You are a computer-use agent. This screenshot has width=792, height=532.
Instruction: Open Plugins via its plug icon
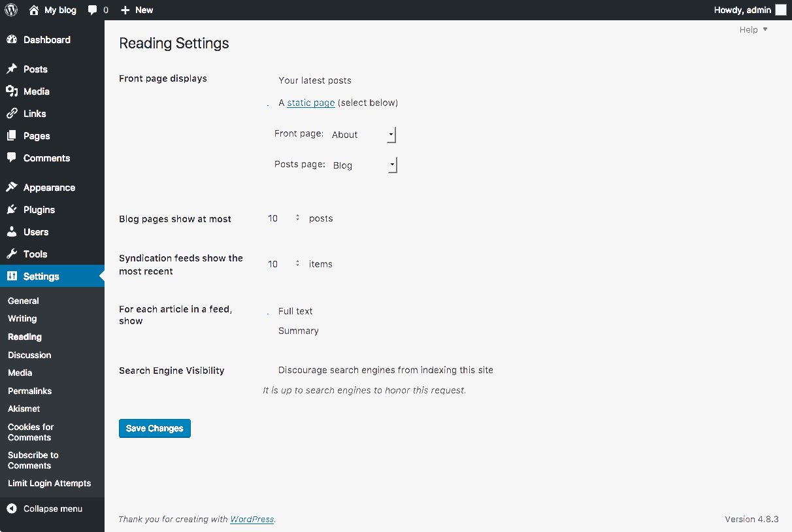pyautogui.click(x=12, y=210)
